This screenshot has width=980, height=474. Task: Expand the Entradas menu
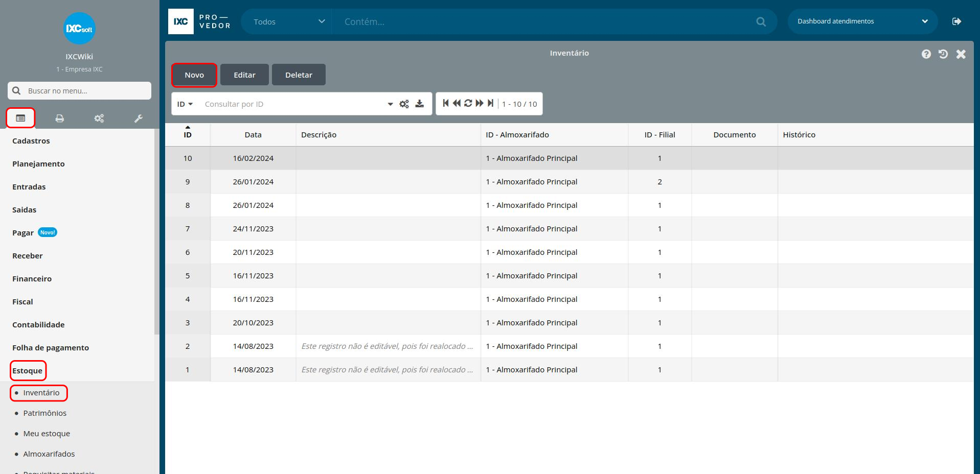(x=29, y=187)
